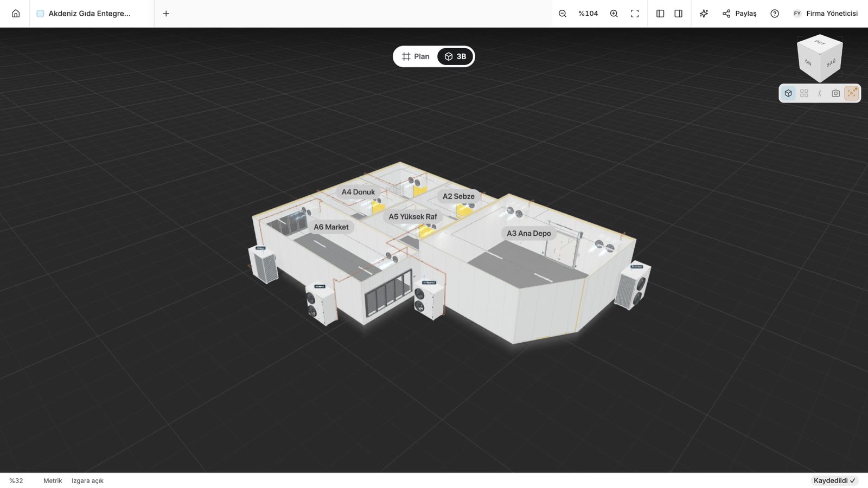The width and height of the screenshot is (868, 488).
Task: Enter fullscreen mode
Action: point(635,14)
